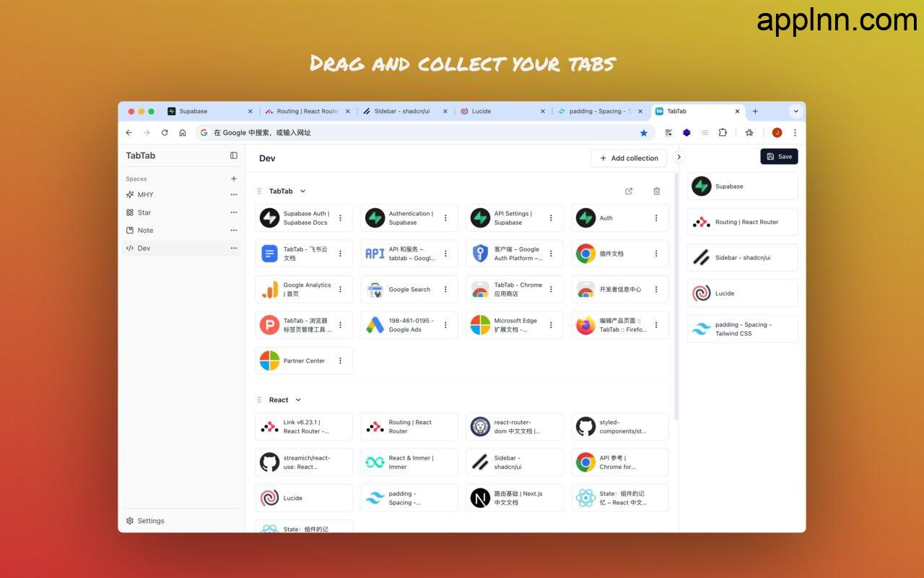Switch to the Supabase browser tab
The height and width of the screenshot is (578, 924).
[206, 111]
